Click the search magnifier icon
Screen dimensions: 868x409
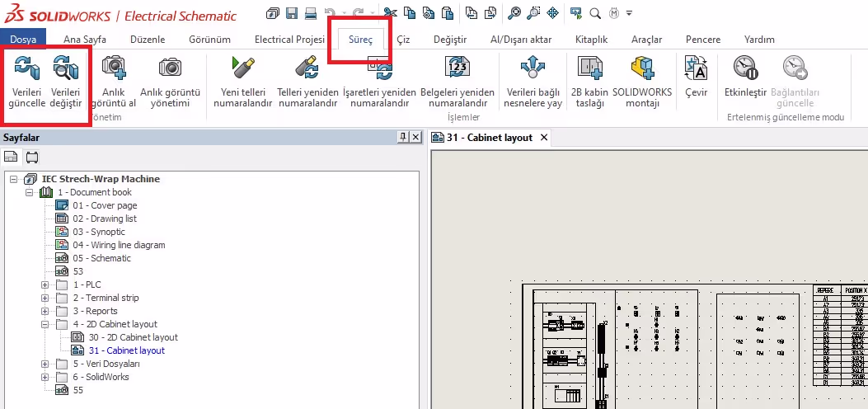pos(595,14)
